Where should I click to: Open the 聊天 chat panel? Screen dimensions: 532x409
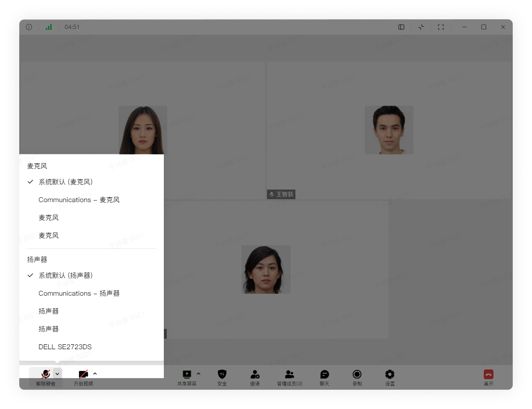324,377
